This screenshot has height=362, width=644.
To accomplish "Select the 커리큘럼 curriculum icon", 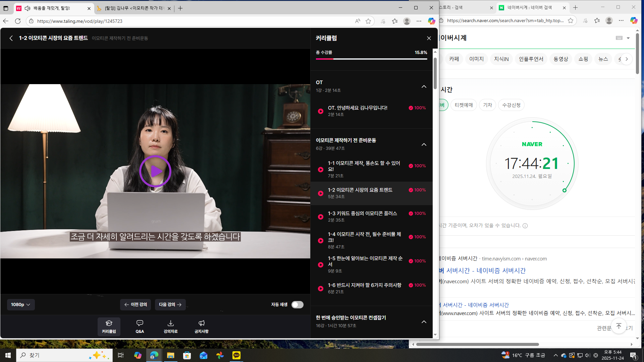I will point(109,326).
